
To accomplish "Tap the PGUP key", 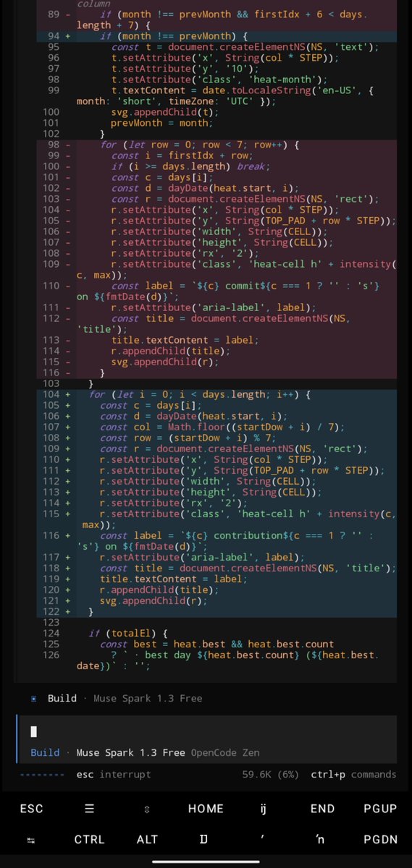I will [x=380, y=809].
